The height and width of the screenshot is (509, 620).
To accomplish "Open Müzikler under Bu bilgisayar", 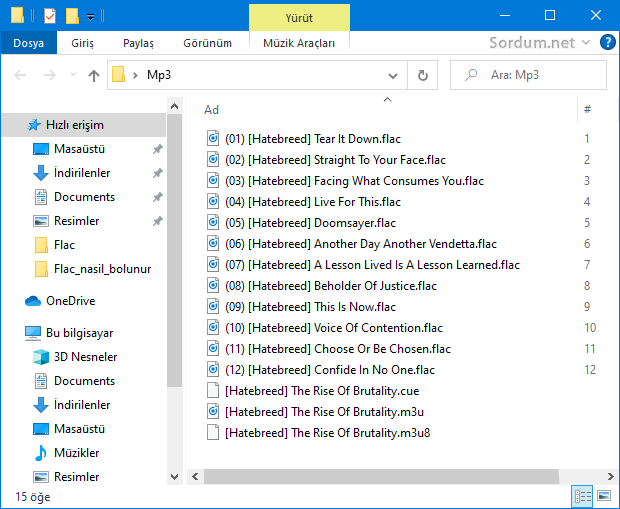I will (x=76, y=453).
